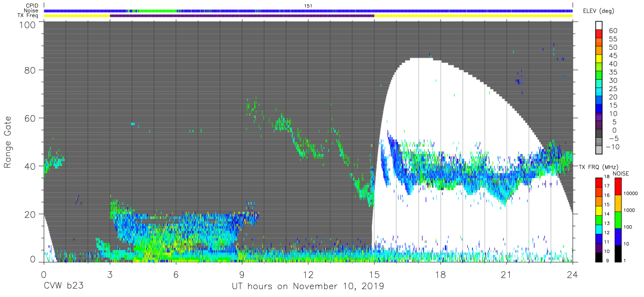The height and width of the screenshot is (297, 644).
Task: Click the x-axis hour label '24'
Action: coord(573,274)
